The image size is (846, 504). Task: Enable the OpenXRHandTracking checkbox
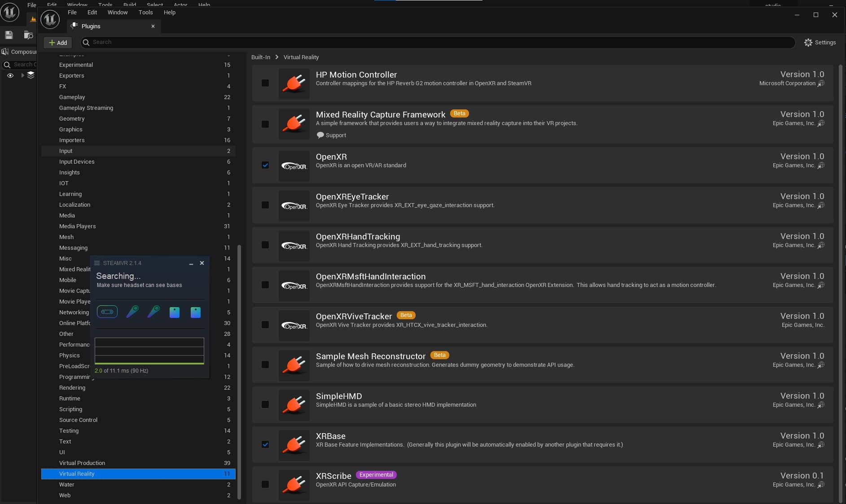coord(265,245)
